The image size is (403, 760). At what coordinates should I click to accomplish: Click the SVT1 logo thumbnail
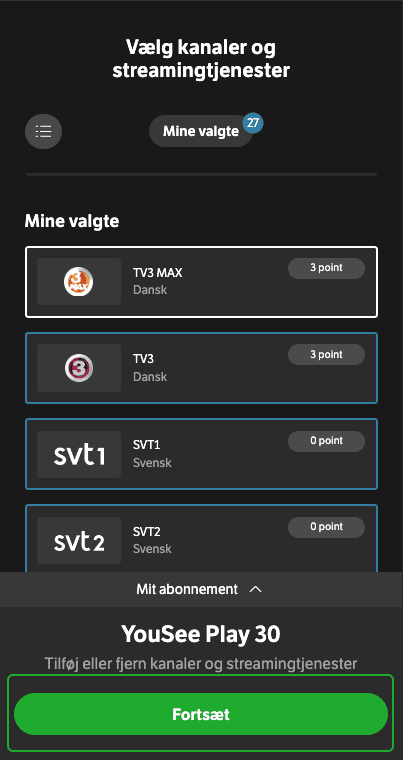pos(79,454)
